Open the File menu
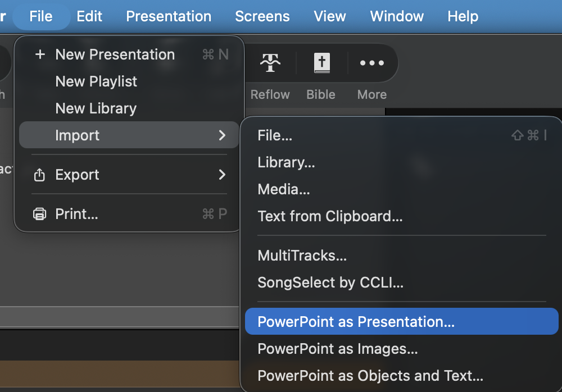562x392 pixels. pyautogui.click(x=41, y=16)
